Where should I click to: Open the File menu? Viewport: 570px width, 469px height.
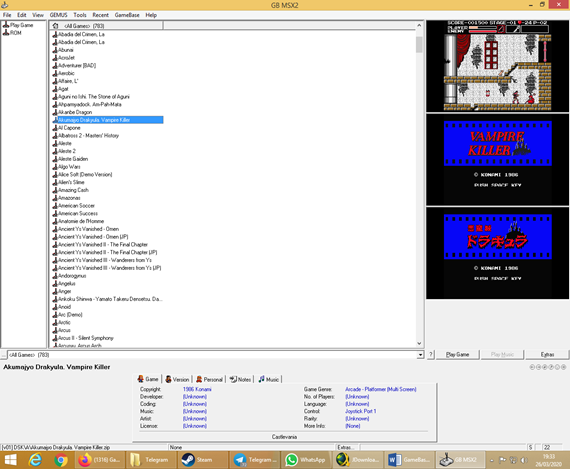[7, 15]
